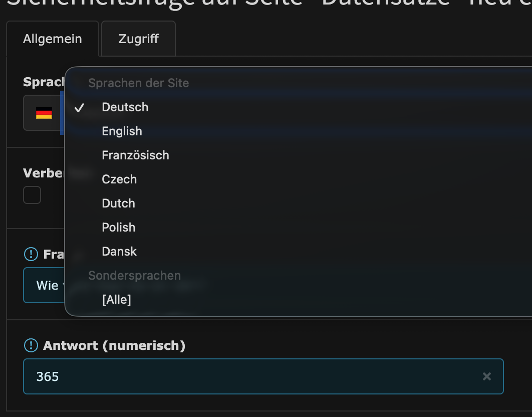The width and height of the screenshot is (532, 417).
Task: Select the Polish language option
Action: point(118,228)
